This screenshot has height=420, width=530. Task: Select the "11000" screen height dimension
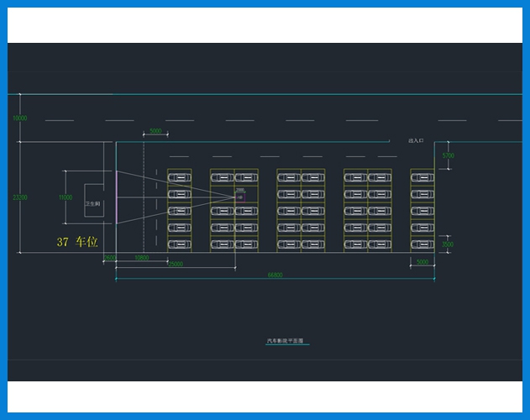click(66, 197)
